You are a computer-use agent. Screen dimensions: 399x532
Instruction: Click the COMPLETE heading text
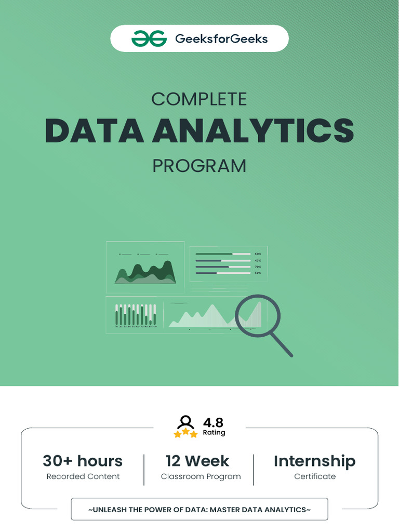(199, 99)
